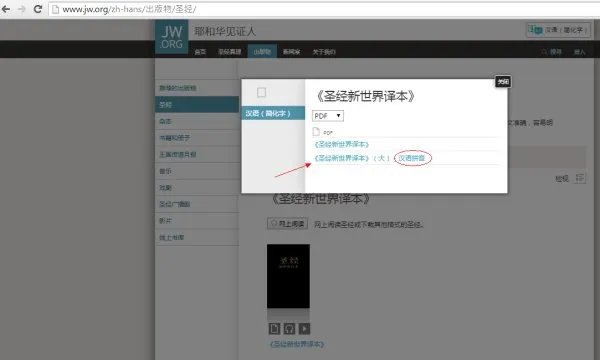
Task: Select 汉语（简化字）in the dialog language list
Action: pyautogui.click(x=273, y=113)
